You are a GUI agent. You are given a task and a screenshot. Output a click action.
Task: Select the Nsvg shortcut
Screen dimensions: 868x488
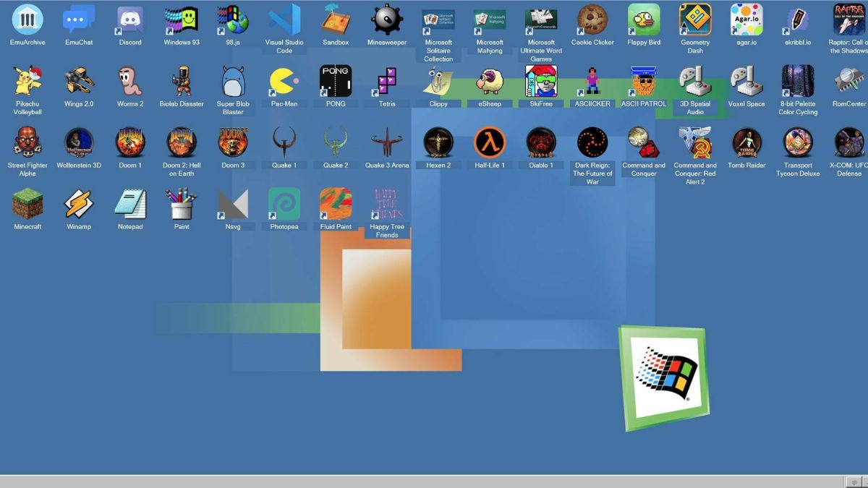(x=233, y=204)
